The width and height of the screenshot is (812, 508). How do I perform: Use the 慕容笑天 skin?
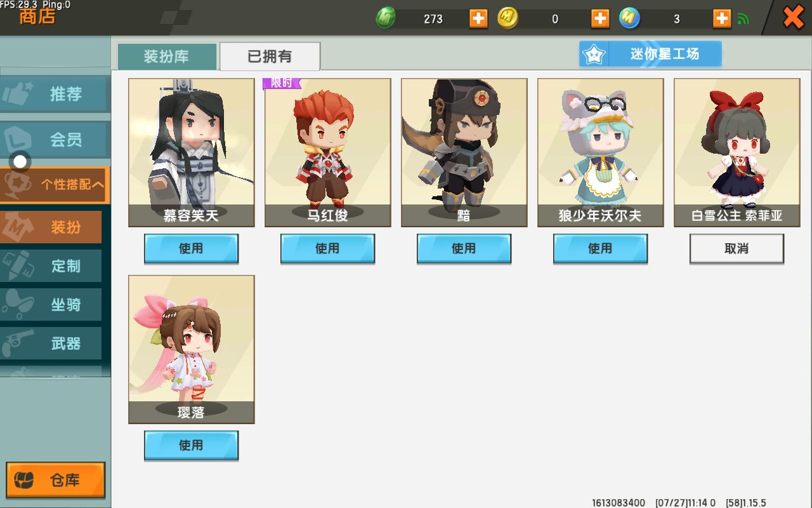191,249
